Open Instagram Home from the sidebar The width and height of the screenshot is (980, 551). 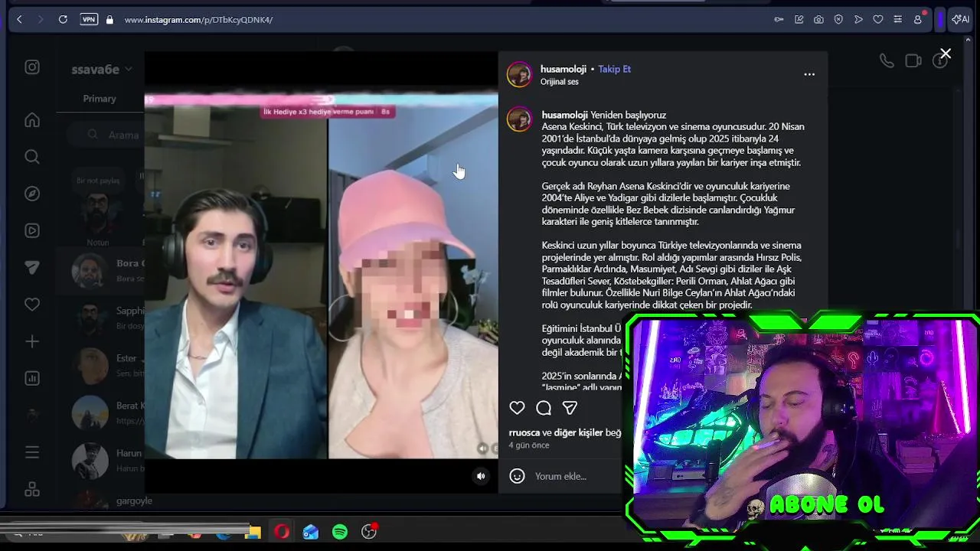[x=32, y=120]
